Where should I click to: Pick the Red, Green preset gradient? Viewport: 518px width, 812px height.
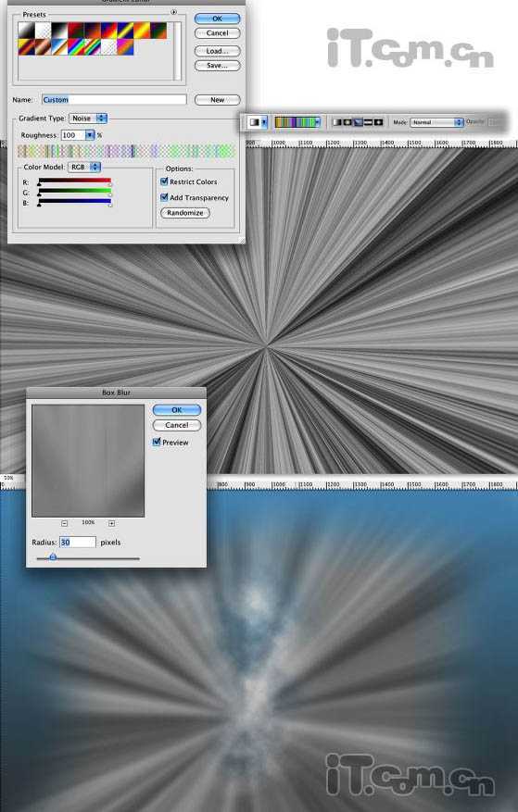pos(76,31)
